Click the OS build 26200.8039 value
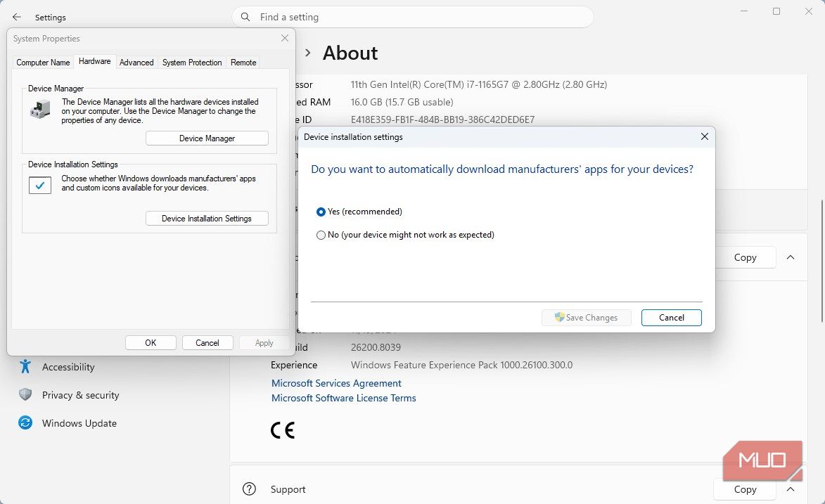Viewport: 825px width, 504px height. point(376,347)
